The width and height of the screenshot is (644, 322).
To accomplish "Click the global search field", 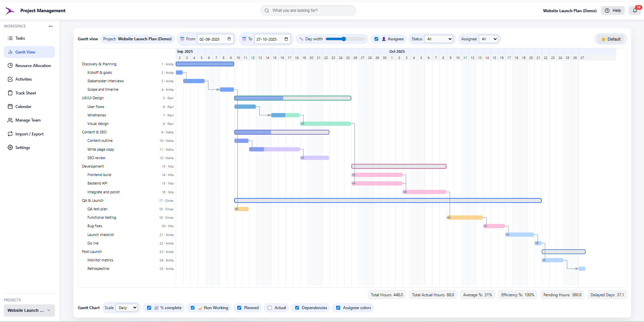I will point(308,10).
